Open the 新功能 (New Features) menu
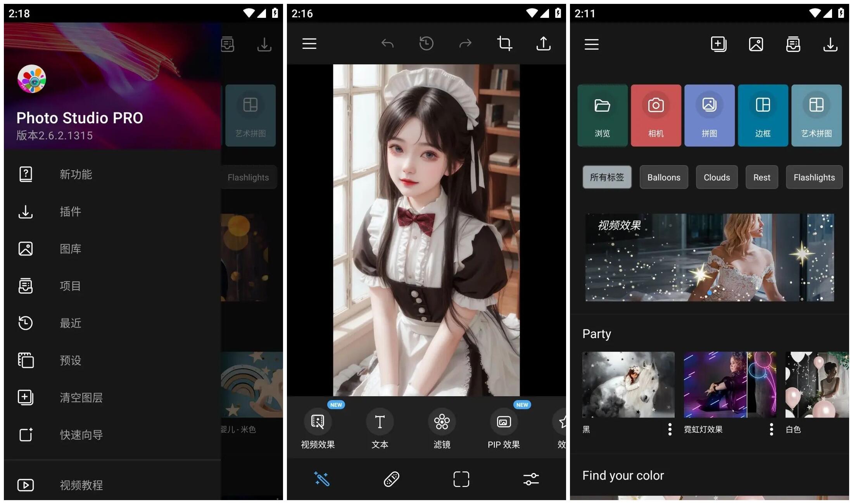853x504 pixels. coord(78,174)
